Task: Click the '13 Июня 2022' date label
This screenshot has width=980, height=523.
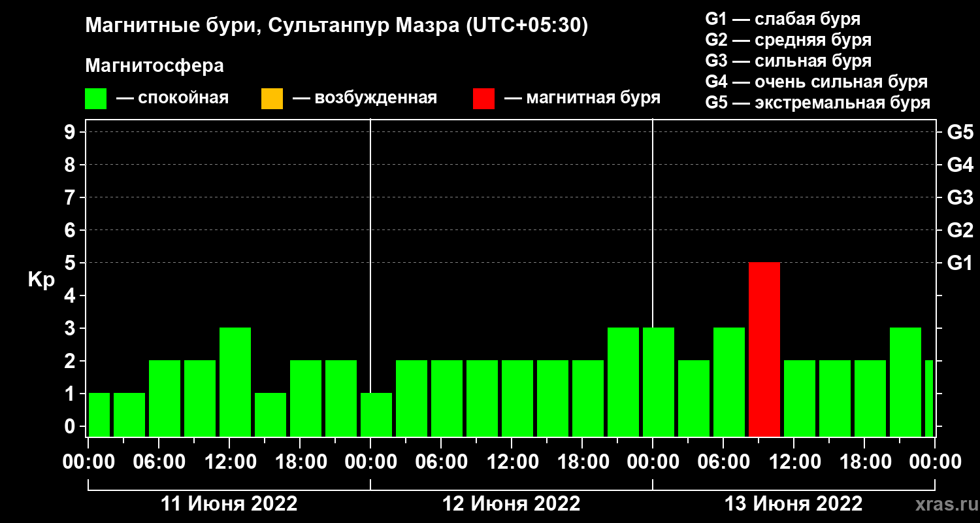Action: click(794, 504)
